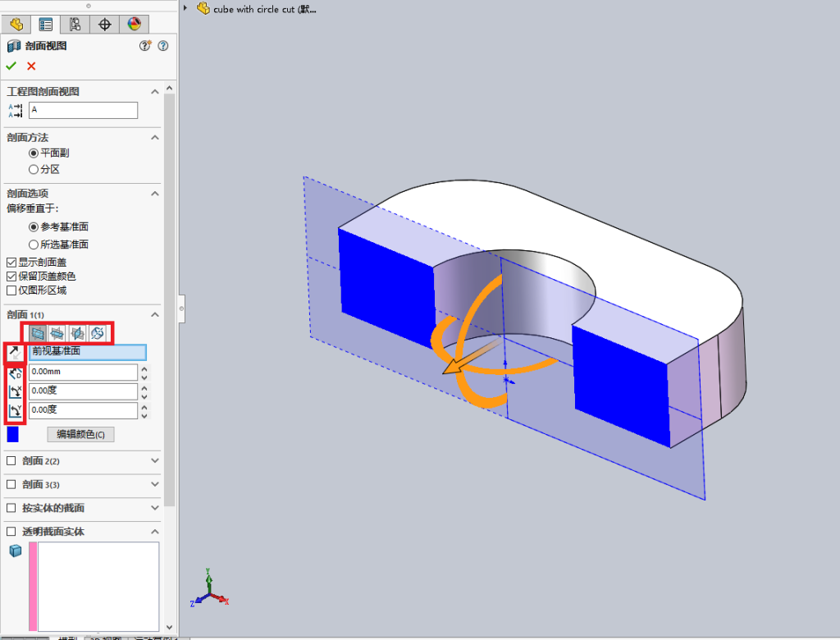Expand the 按实体的截面 section
The image size is (840, 640).
click(155, 508)
